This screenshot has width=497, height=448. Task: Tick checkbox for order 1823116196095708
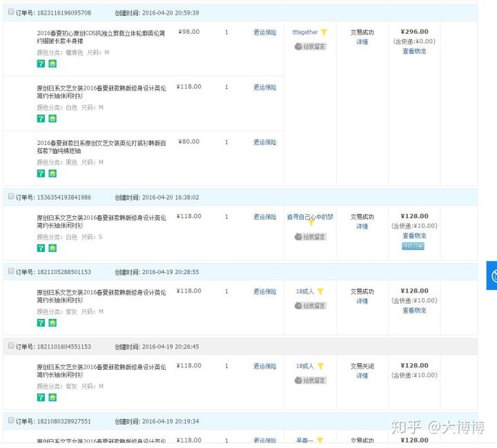click(10, 12)
